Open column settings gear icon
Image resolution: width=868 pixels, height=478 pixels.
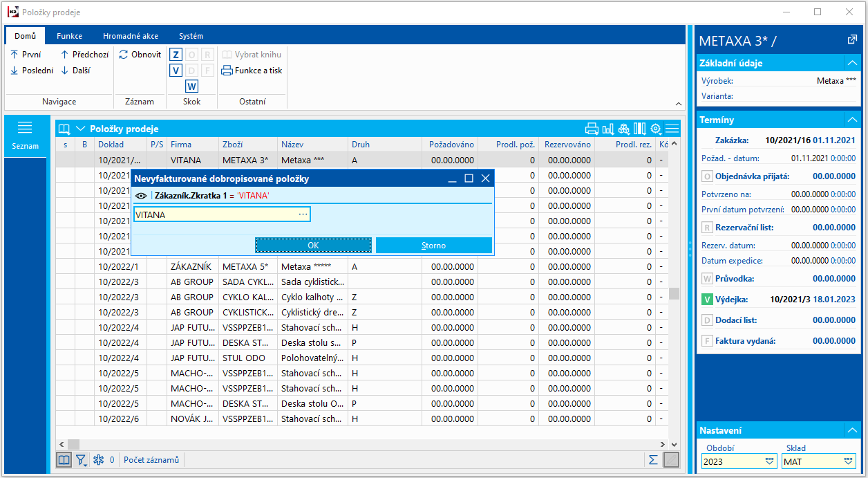656,129
